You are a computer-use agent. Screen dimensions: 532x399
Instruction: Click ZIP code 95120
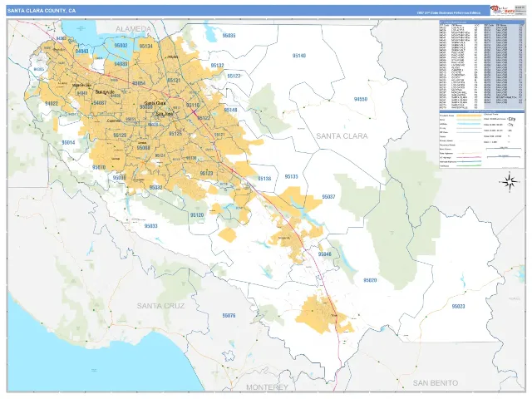pos(197,215)
